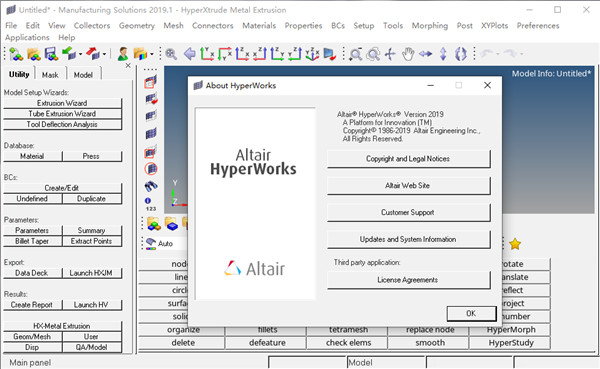Click the Extract Points button
The height and width of the screenshot is (369, 600).
pos(91,241)
